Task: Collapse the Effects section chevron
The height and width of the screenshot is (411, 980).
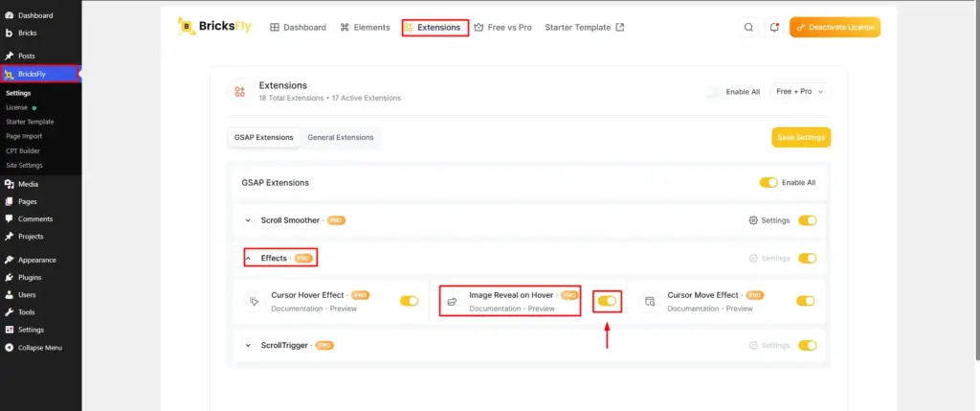Action: (248, 259)
